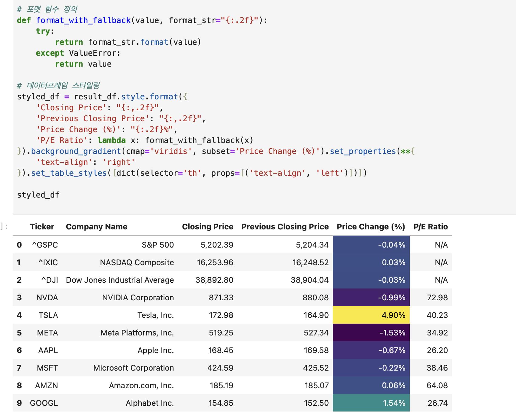Select the ^GSPC ticker cell
Viewport: 516px width, 420px height.
point(45,245)
